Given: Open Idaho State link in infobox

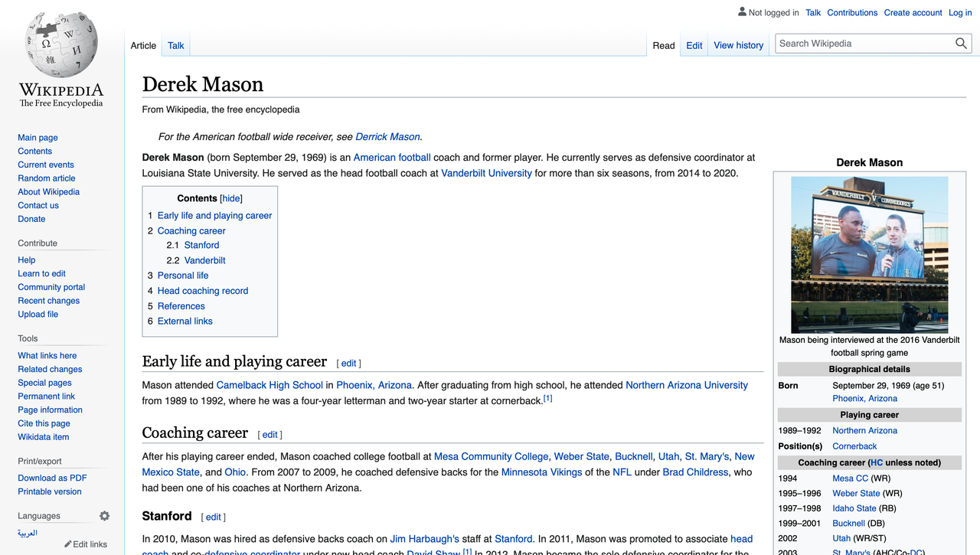Looking at the screenshot, I should (854, 508).
